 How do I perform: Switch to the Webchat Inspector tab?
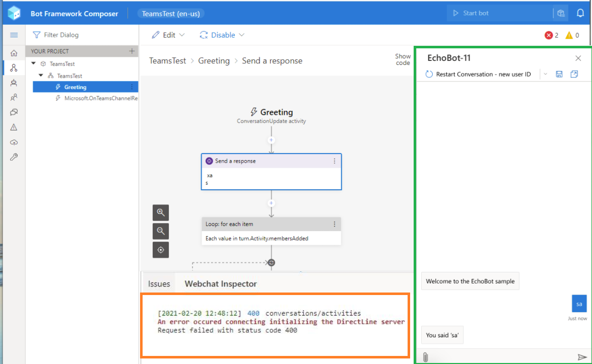220,283
